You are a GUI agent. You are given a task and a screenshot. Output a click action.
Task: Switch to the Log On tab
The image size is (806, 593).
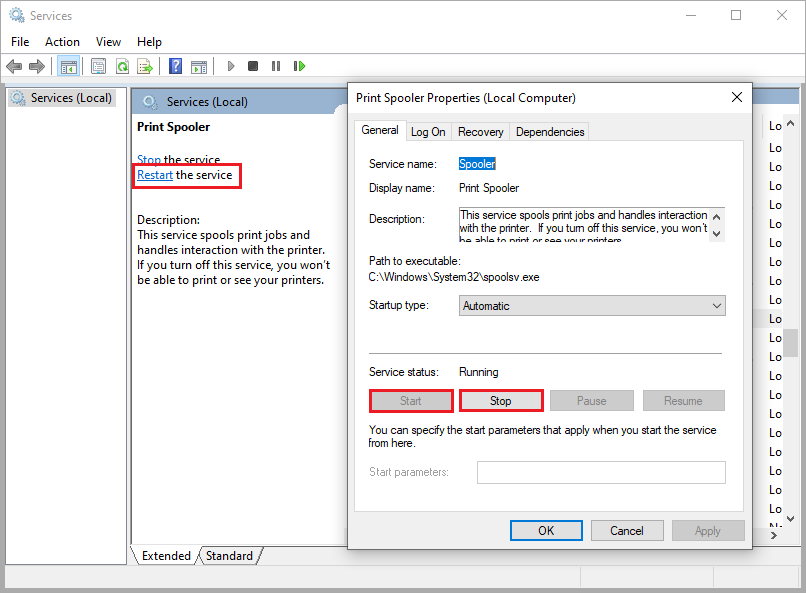click(428, 132)
